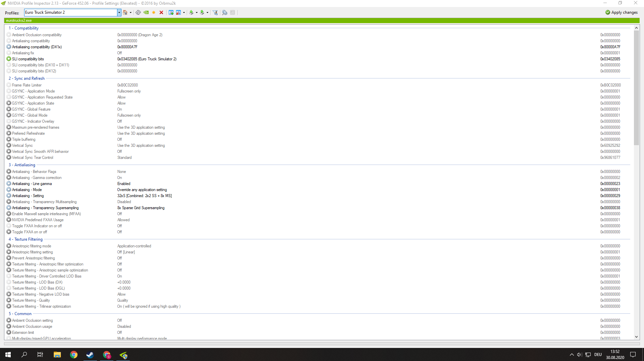Open the Profiles combo box dropdown arrow
This screenshot has width=644, height=361.
pyautogui.click(x=119, y=12)
